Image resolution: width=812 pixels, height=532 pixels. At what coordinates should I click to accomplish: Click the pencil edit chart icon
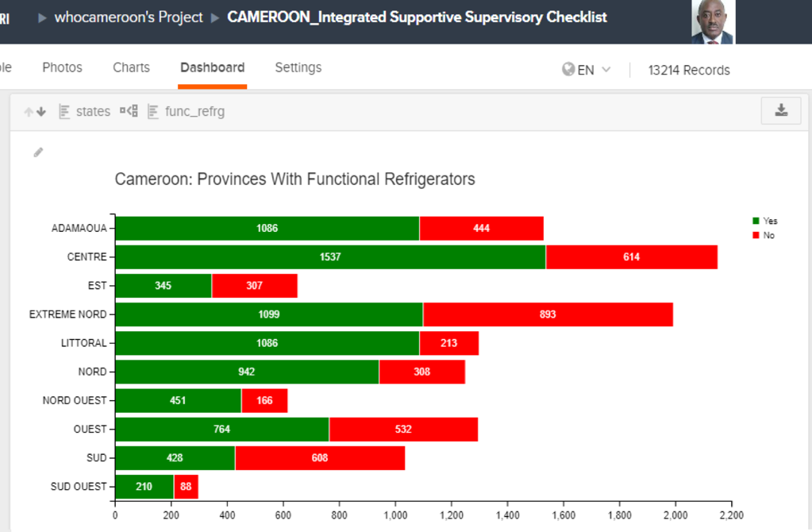click(x=38, y=152)
